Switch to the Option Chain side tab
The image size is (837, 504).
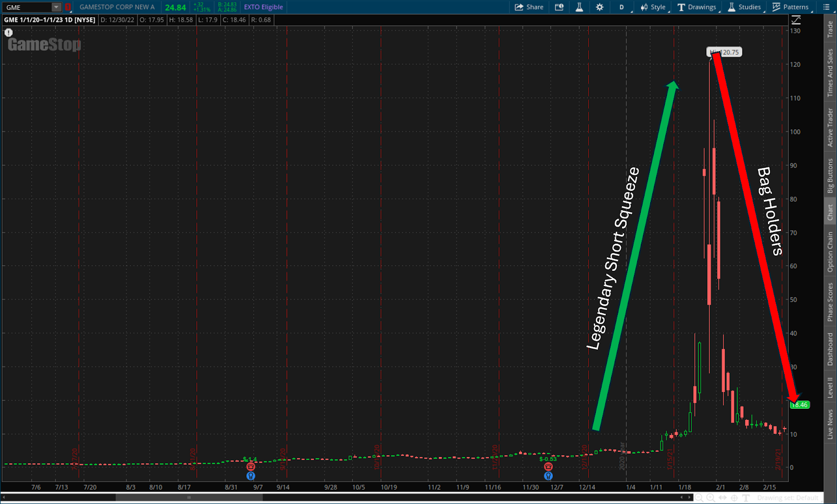[x=830, y=252]
